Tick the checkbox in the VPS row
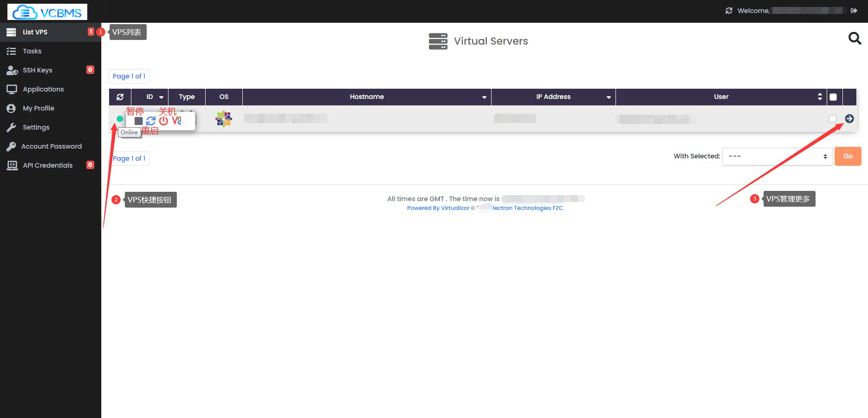Image resolution: width=868 pixels, height=418 pixels. [833, 119]
